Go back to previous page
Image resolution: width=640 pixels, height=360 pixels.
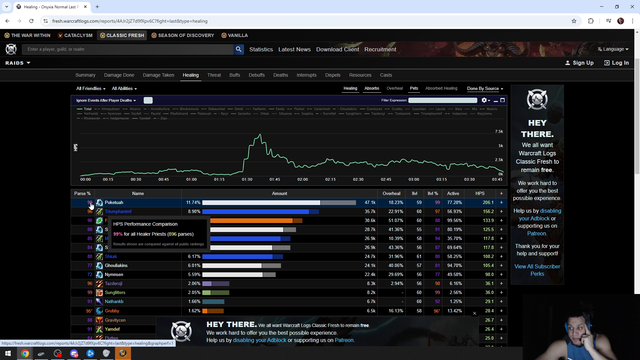tap(7, 21)
